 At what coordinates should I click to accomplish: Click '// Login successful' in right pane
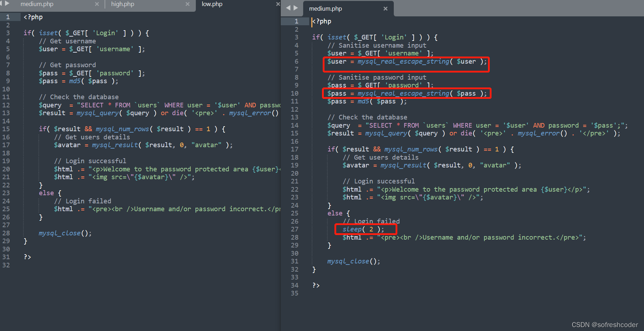379,181
